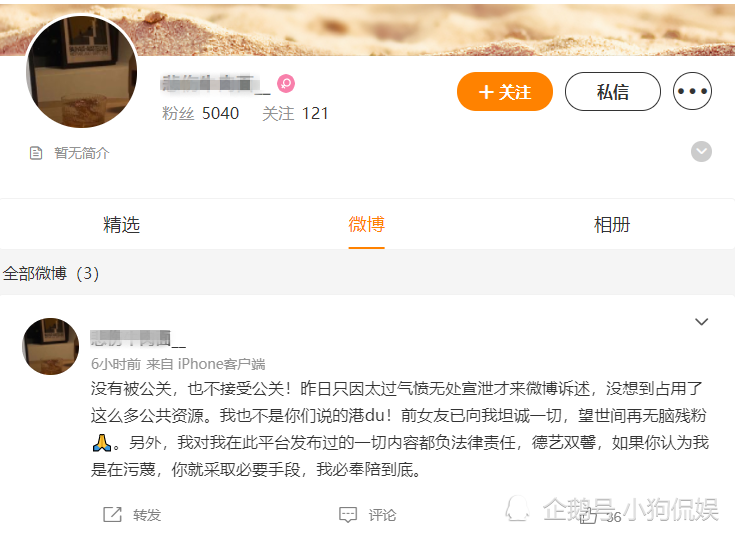Click the pink female gender badge icon
The width and height of the screenshot is (735, 534).
pos(285,83)
